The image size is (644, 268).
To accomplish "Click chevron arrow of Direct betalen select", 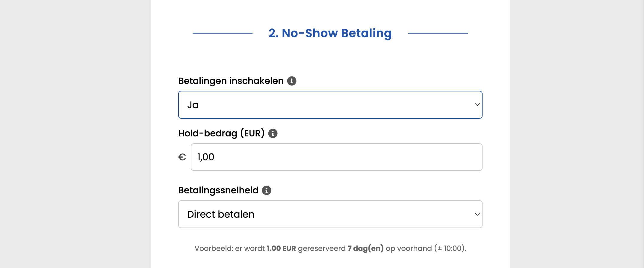I will pyautogui.click(x=477, y=214).
